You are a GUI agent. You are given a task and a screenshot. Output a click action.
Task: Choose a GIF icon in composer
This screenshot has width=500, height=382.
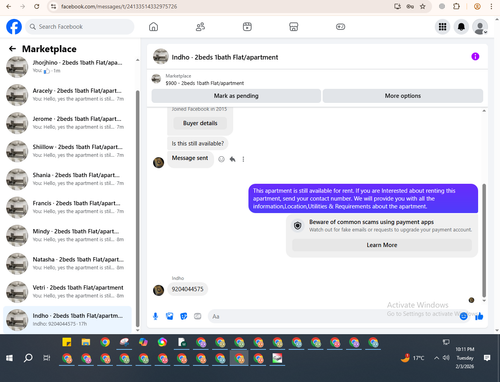pyautogui.click(x=197, y=316)
